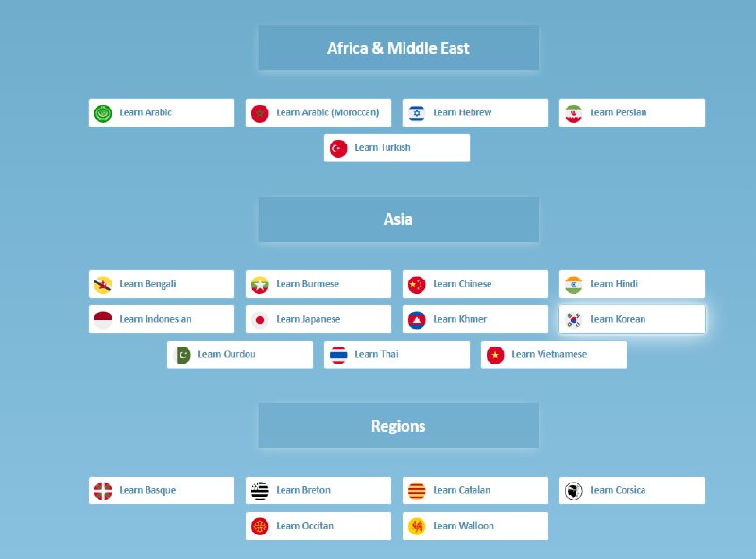Viewport: 756px width, 559px height.
Task: Click the Moroccan flag icon
Action: pyautogui.click(x=260, y=113)
